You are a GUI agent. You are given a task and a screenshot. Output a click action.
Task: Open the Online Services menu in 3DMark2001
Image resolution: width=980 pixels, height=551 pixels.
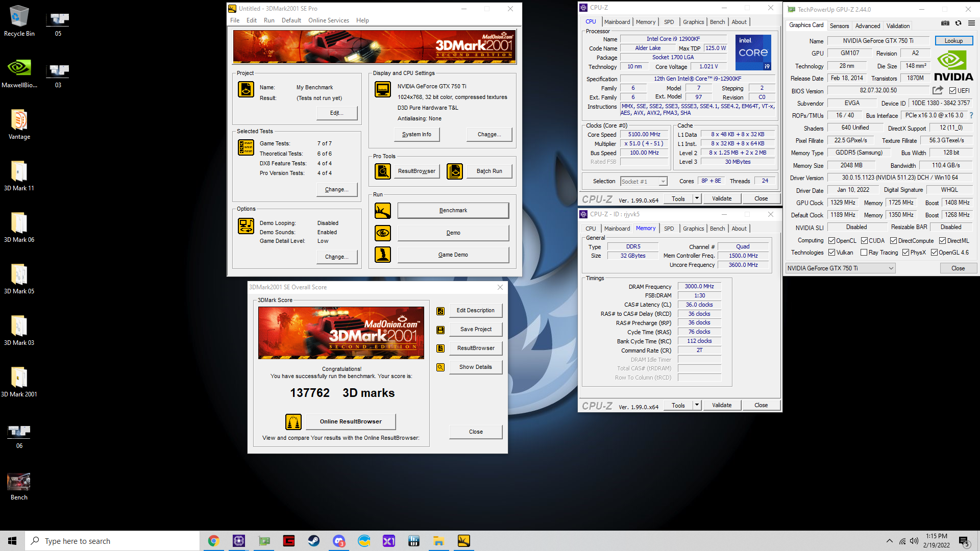tap(329, 20)
